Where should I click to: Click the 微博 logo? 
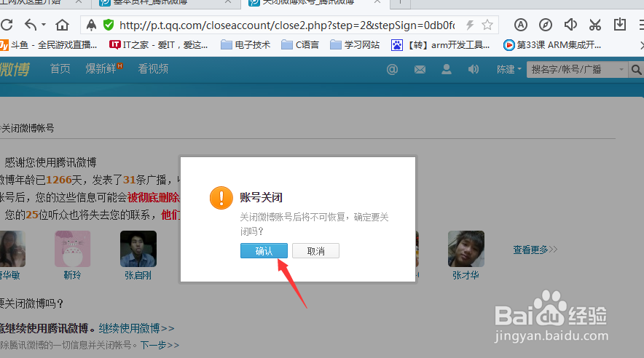pos(15,69)
